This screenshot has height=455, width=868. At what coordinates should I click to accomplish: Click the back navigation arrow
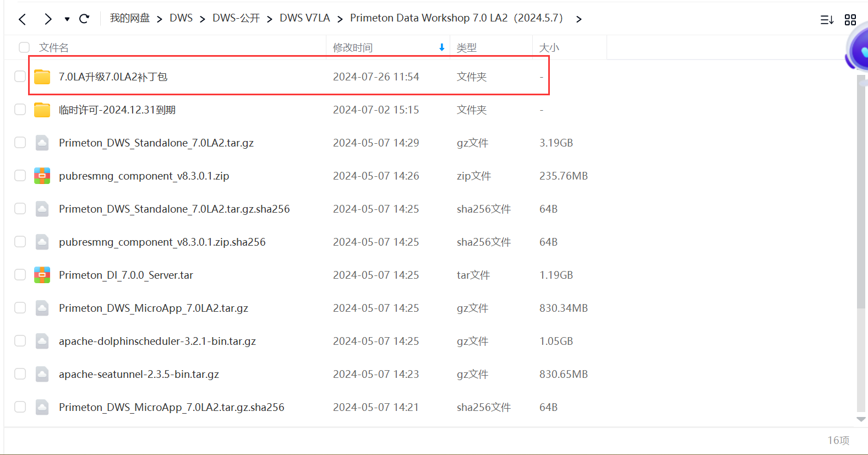point(22,19)
